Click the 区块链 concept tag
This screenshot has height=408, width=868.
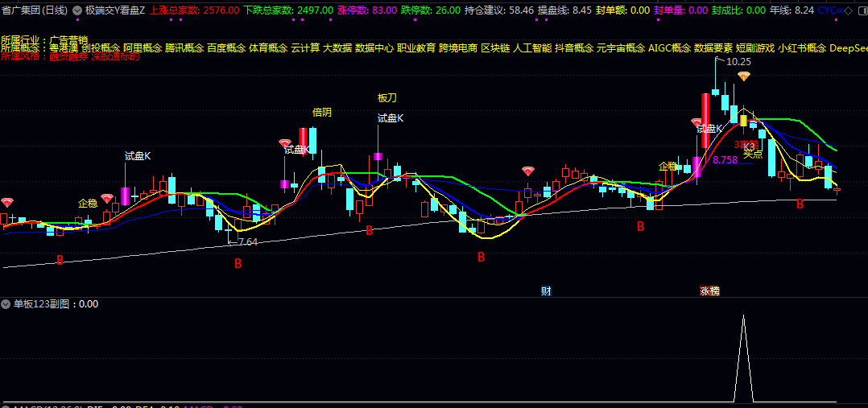(x=495, y=48)
